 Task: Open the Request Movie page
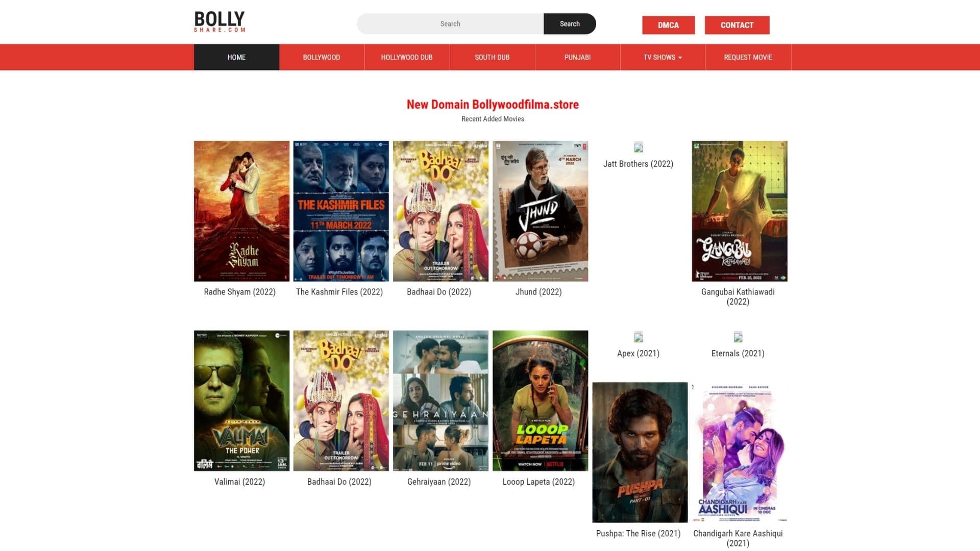748,57
